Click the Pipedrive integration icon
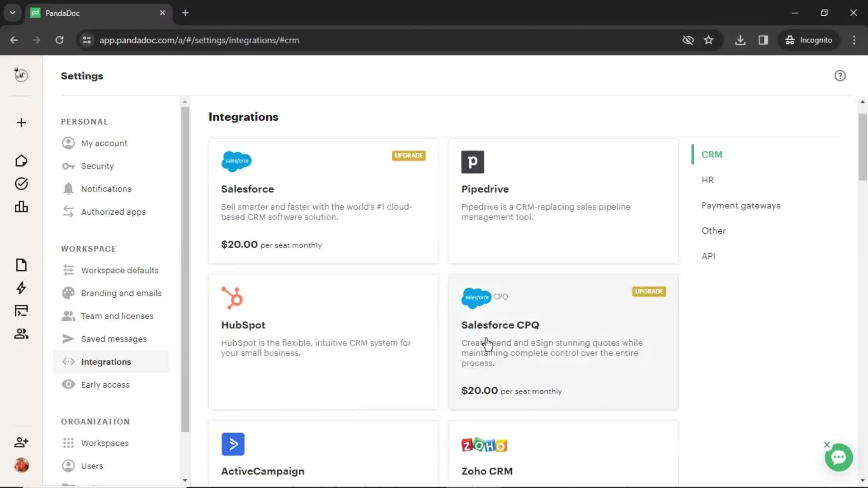This screenshot has width=868, height=488. pos(472,161)
